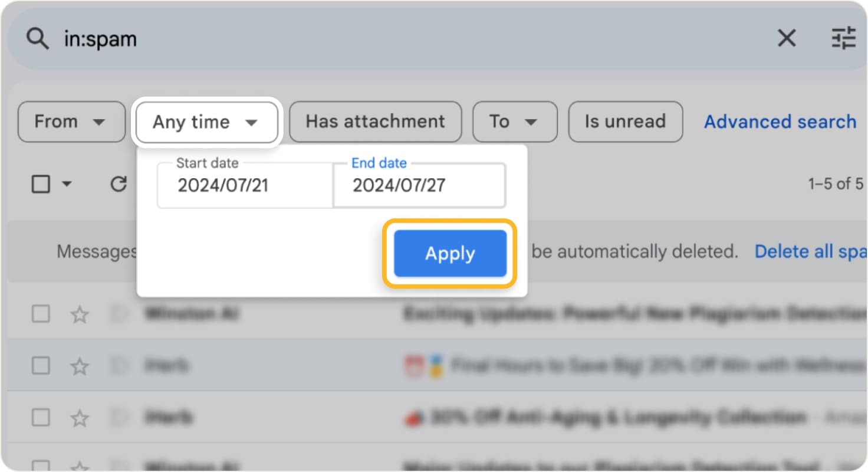Screen dimensions: 868x472
Task: Tick the first iHerb message checkbox
Action: coord(40,366)
